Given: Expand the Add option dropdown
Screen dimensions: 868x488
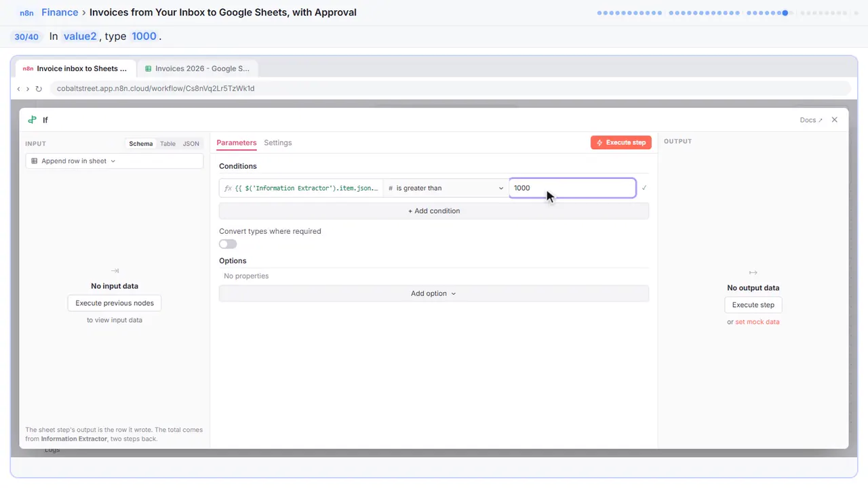Looking at the screenshot, I should click(434, 293).
